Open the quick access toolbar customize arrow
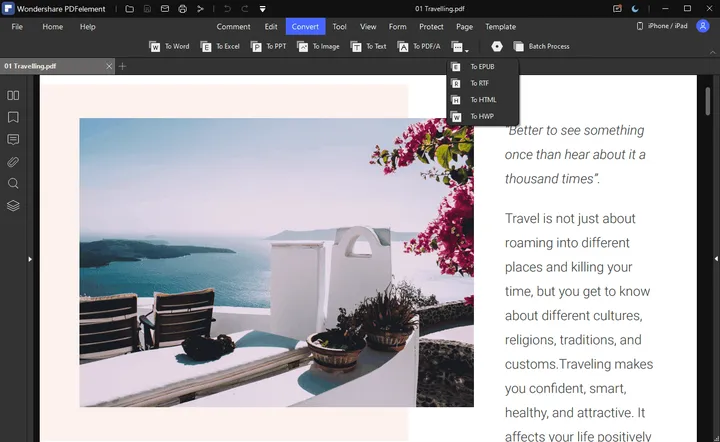 point(262,8)
